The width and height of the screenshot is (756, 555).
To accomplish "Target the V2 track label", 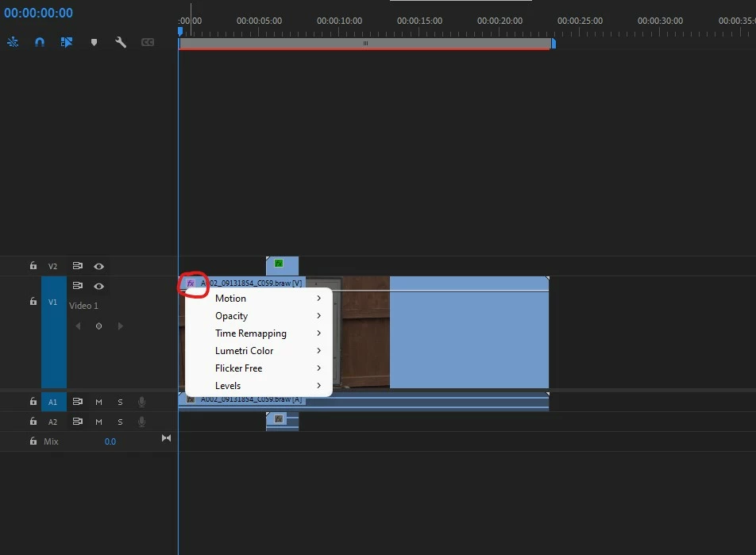I will point(52,266).
